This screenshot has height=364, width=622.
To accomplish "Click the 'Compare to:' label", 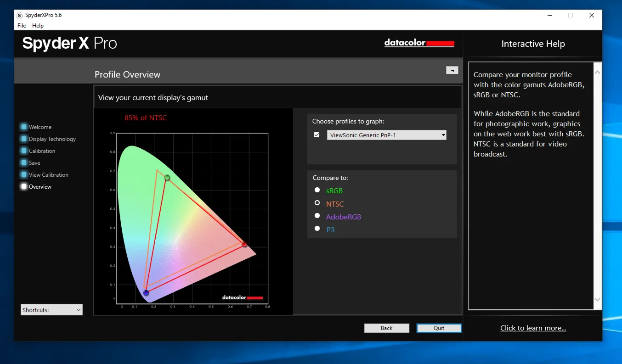I will point(330,178).
